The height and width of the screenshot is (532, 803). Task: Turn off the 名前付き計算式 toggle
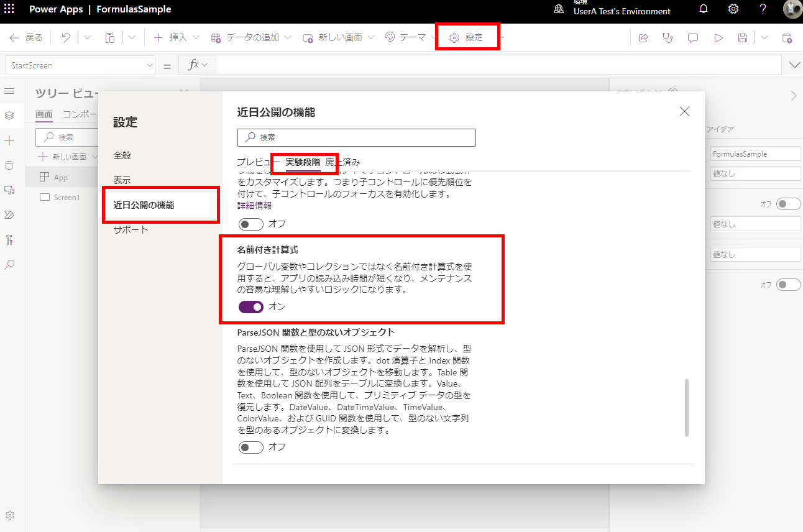click(x=250, y=307)
